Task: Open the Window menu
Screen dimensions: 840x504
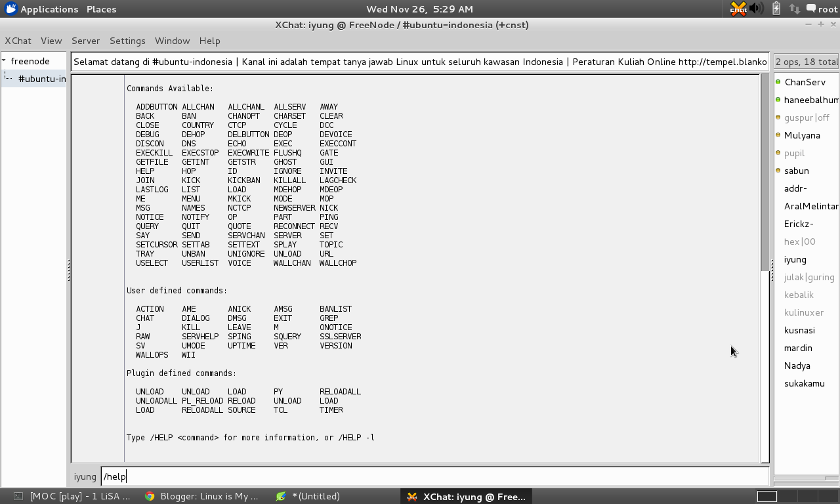Action: coord(172,41)
